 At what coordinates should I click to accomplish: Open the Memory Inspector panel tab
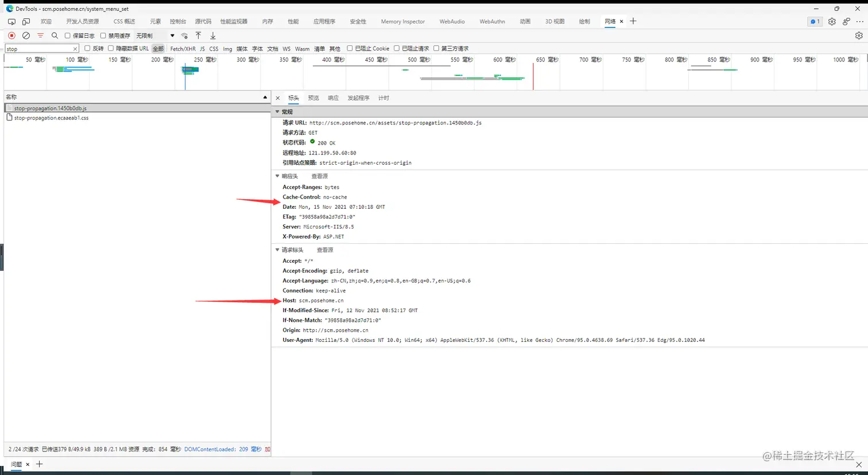coord(403,21)
